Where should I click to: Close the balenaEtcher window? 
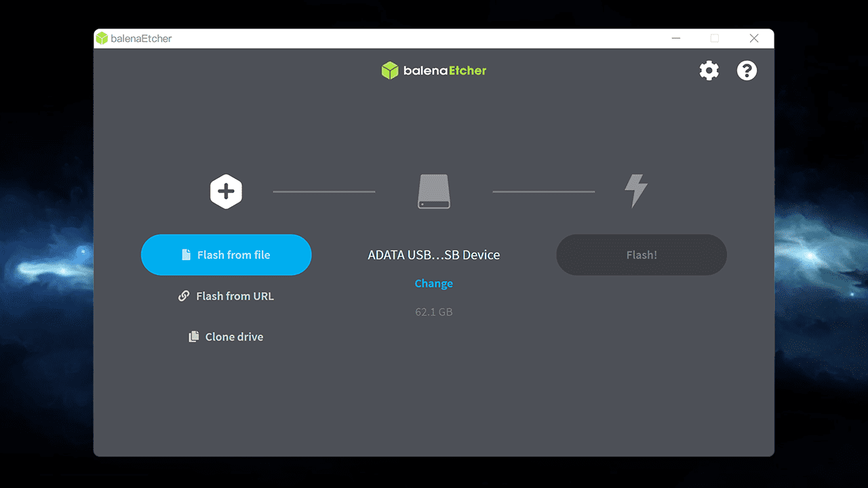tap(753, 39)
